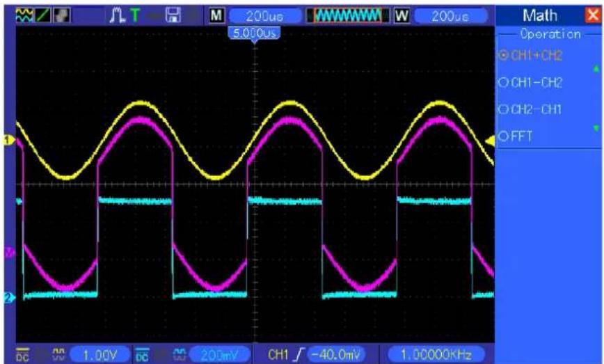The width and height of the screenshot is (604, 364).
Task: Click the Math panel title
Action: click(x=540, y=16)
